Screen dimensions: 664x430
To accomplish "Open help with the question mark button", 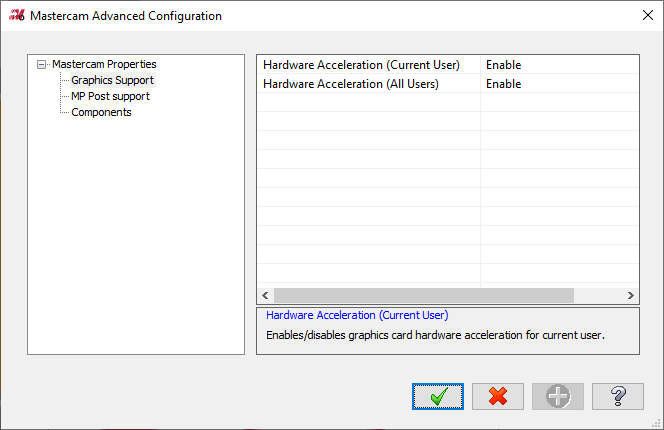I will coord(618,397).
